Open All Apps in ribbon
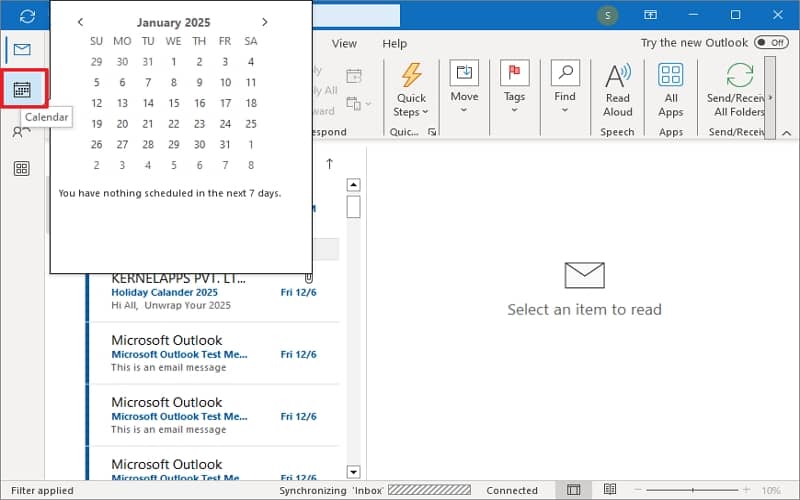The image size is (800, 500). (x=670, y=90)
